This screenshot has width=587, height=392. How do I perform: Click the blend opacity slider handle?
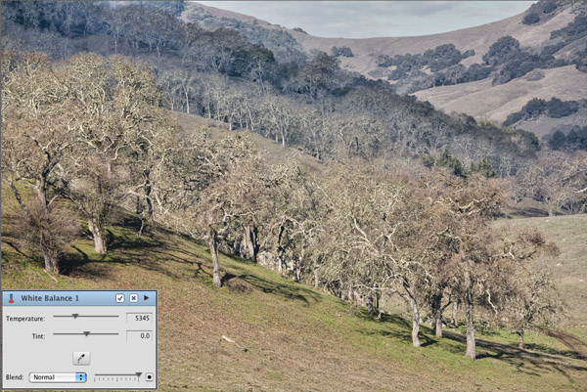coord(139,375)
